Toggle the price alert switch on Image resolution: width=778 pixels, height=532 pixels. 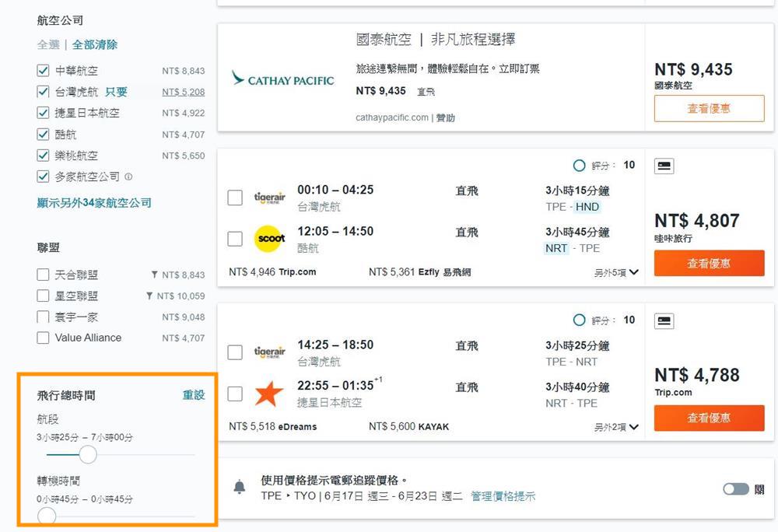coord(736,489)
